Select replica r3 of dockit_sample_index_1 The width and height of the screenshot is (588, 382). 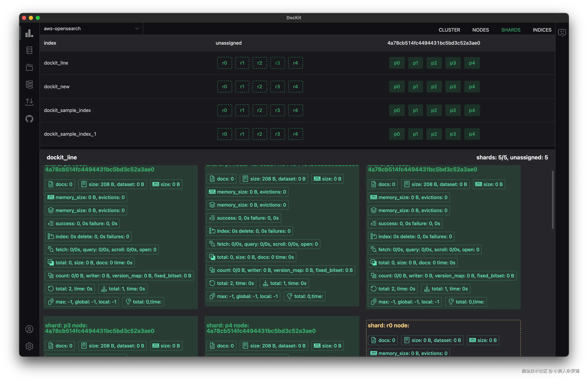pyautogui.click(x=278, y=134)
